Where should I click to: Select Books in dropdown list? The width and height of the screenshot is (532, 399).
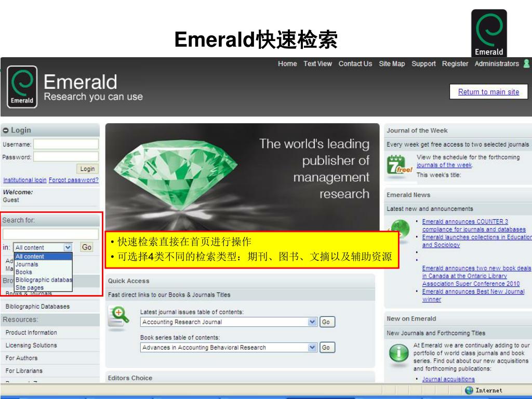(43, 272)
